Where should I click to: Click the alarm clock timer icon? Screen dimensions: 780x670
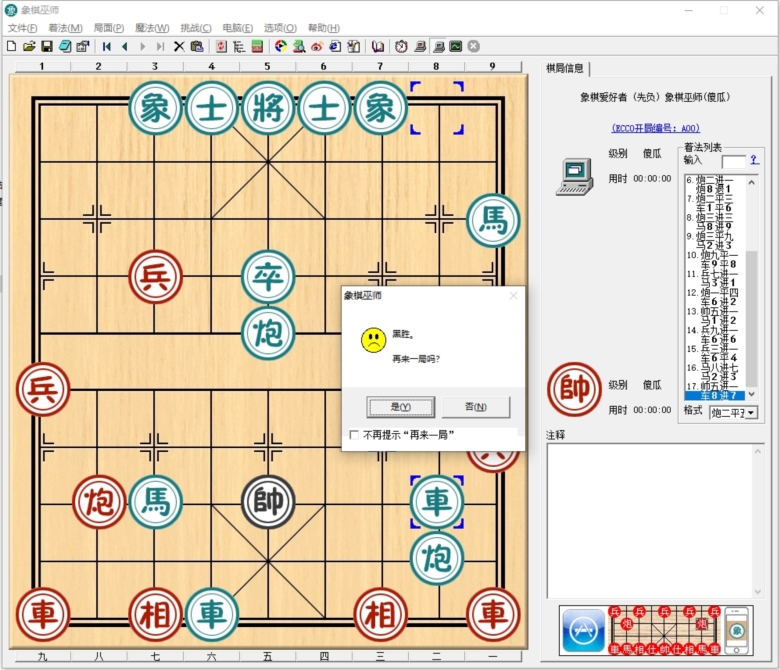tap(401, 46)
